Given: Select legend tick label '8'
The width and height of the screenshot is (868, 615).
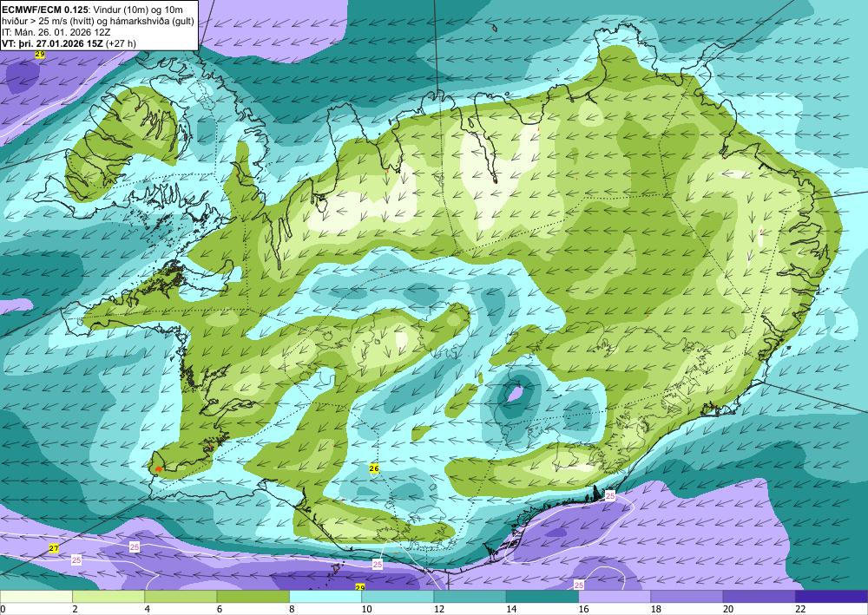Looking at the screenshot, I should click(292, 609).
